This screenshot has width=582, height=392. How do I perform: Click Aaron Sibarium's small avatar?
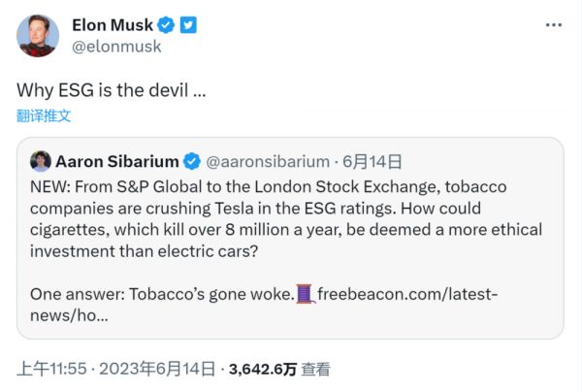41,161
